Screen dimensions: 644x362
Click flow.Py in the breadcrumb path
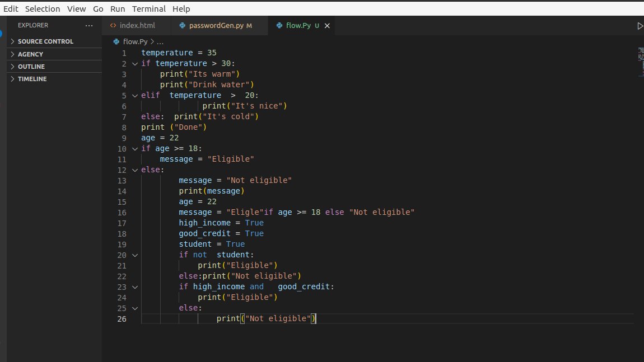pyautogui.click(x=135, y=41)
